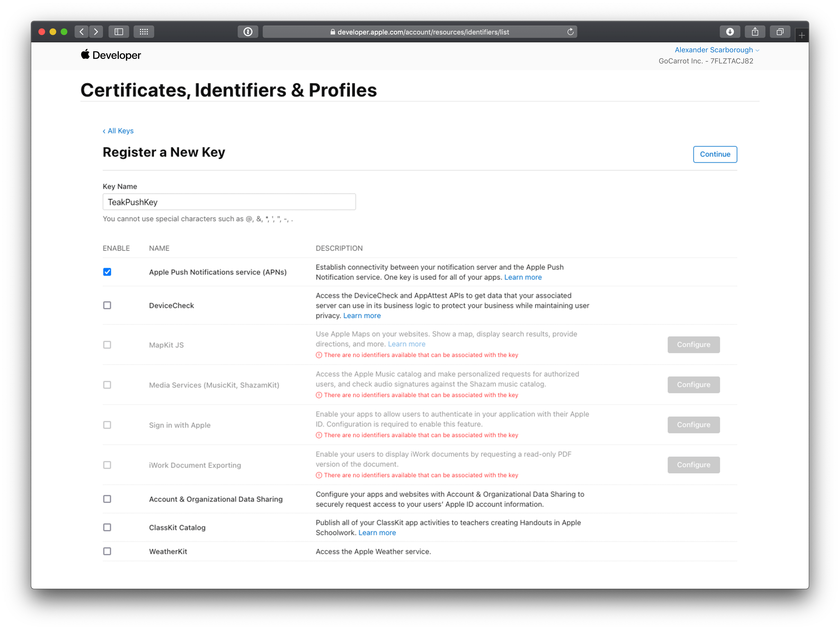Viewport: 840px width, 630px height.
Task: Click the Key Name input field
Action: click(229, 202)
